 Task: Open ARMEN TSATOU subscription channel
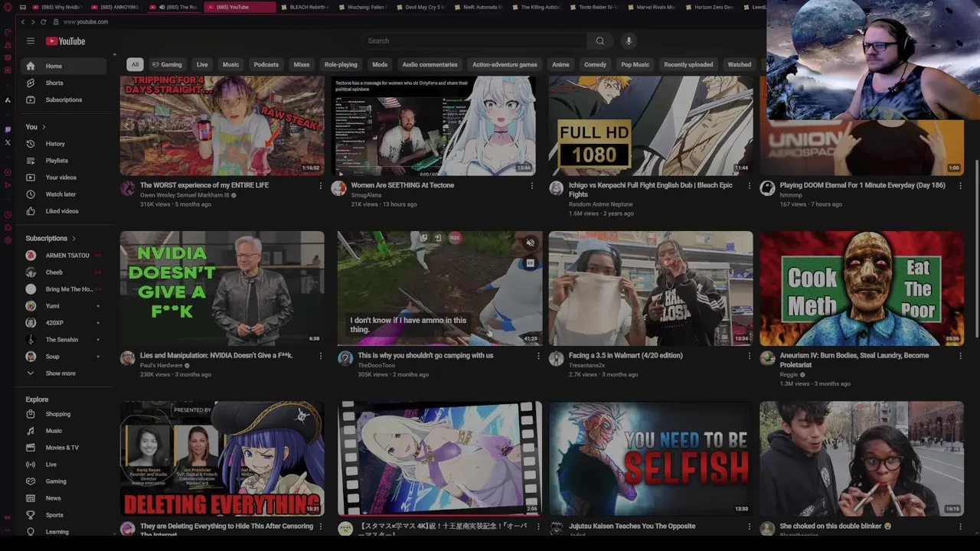[64, 256]
